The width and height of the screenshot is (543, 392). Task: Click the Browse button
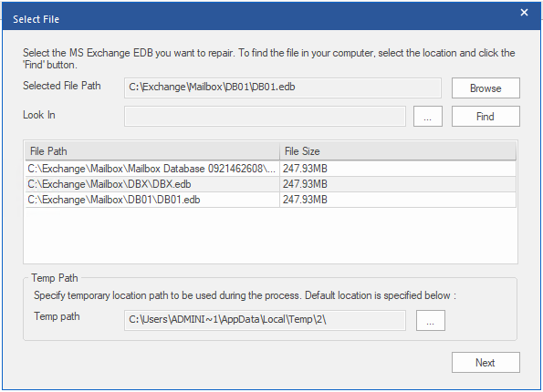point(486,88)
